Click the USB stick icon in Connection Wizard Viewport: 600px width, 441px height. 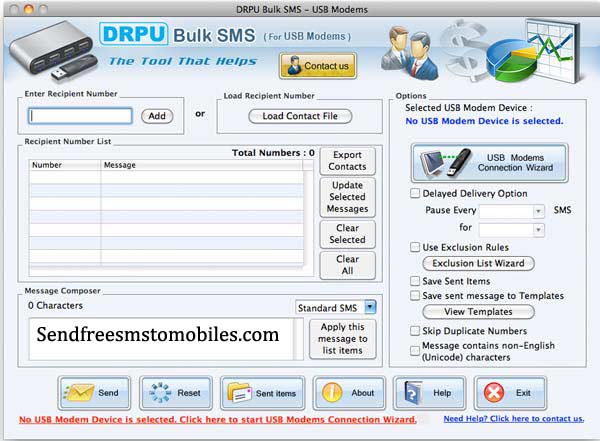point(459,162)
